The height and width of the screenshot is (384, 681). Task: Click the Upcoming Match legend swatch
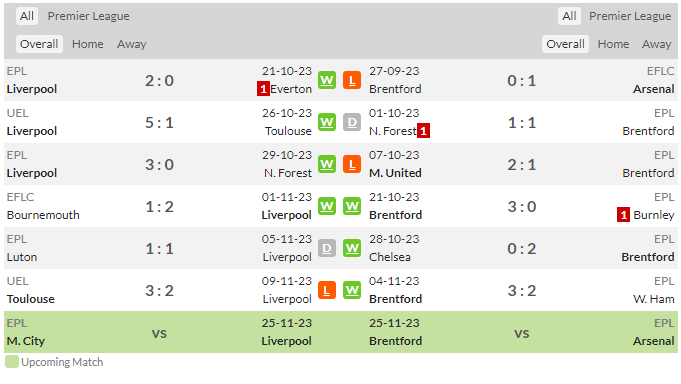(12, 362)
